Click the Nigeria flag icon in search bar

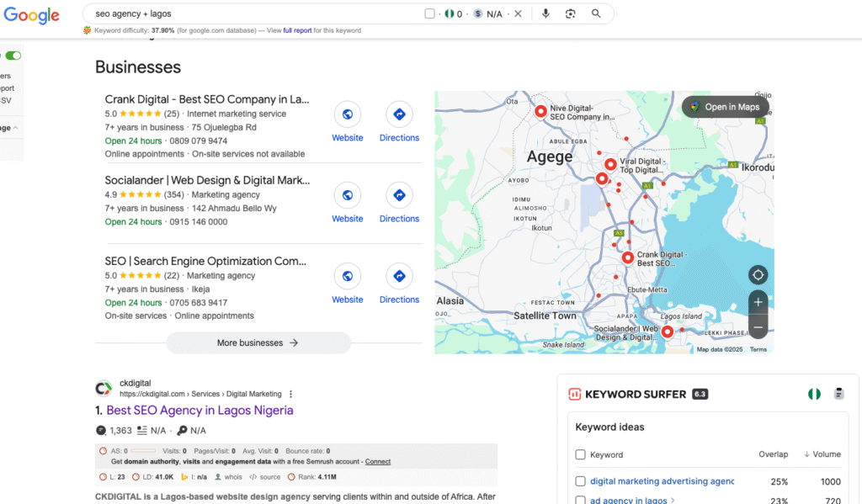click(450, 13)
